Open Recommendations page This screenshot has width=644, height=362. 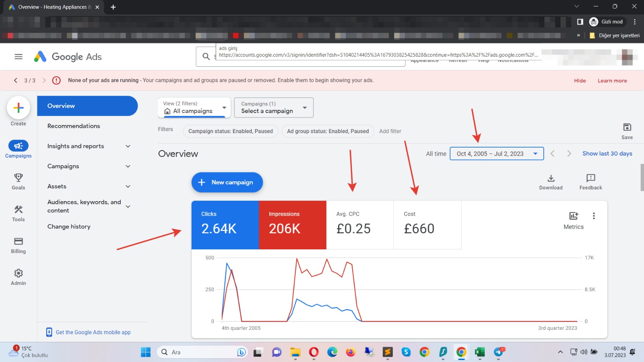(74, 126)
